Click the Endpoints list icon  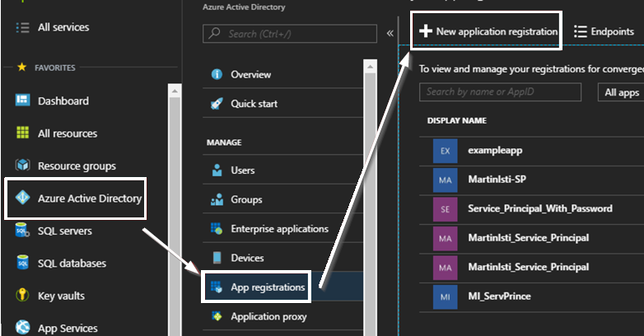click(x=581, y=31)
